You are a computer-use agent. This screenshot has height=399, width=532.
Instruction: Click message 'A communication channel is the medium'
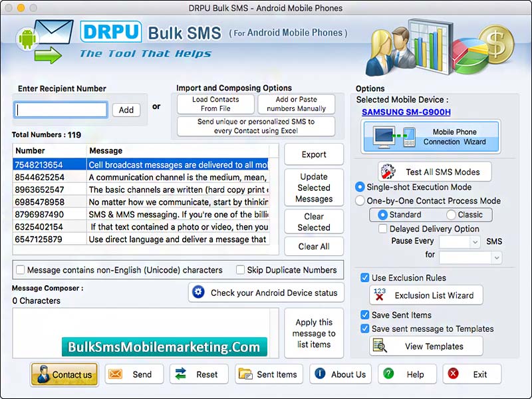[178, 177]
